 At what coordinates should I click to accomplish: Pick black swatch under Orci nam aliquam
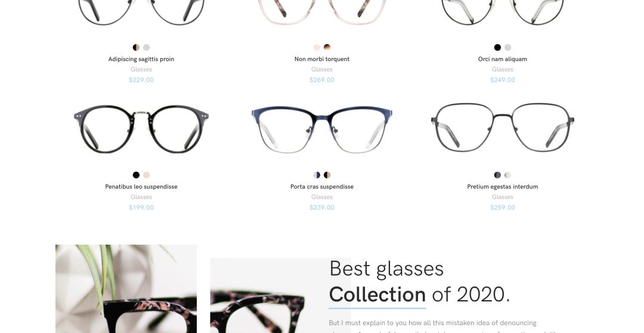click(x=497, y=47)
